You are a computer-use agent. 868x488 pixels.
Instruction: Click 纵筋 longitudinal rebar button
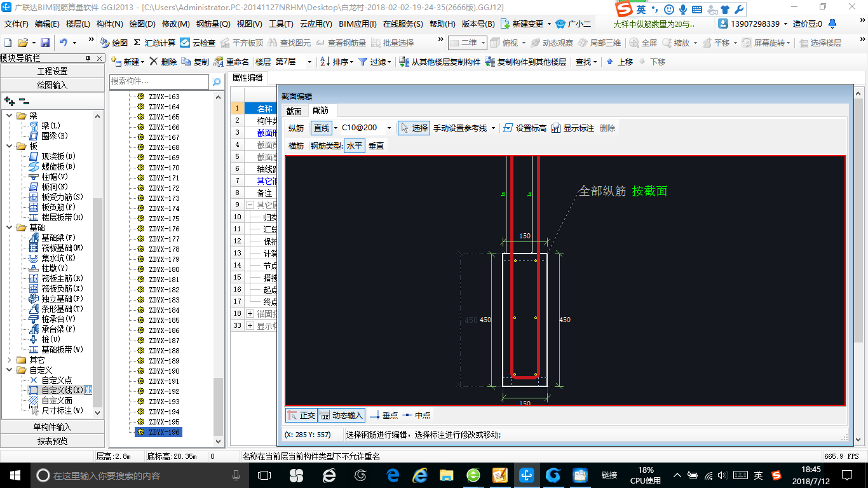click(x=296, y=128)
